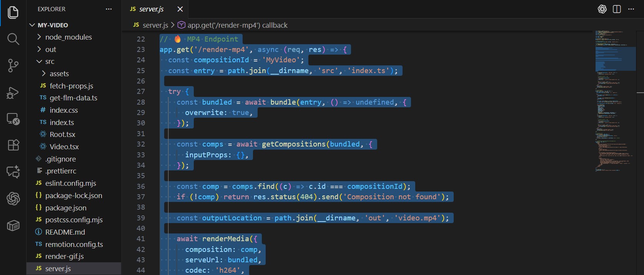Click 'compositionId' on line 24

pyautogui.click(x=221, y=60)
